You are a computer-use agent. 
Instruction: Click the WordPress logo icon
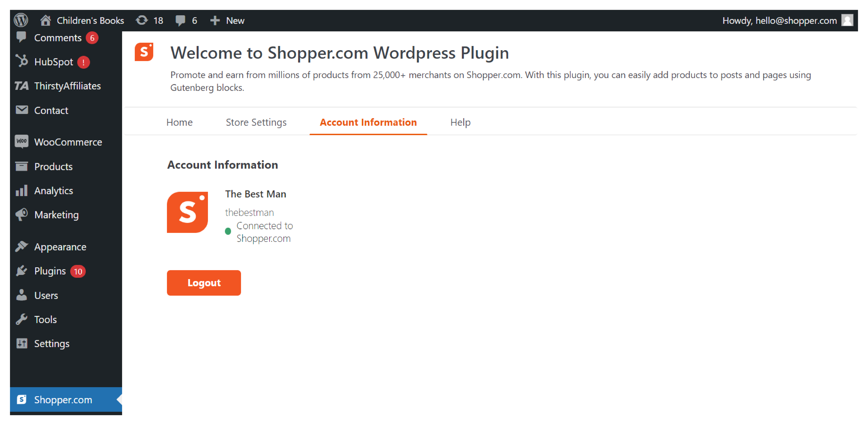[x=21, y=20]
